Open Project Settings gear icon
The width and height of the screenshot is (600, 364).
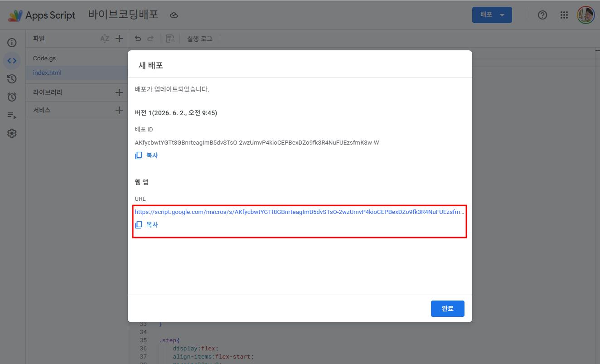(12, 133)
